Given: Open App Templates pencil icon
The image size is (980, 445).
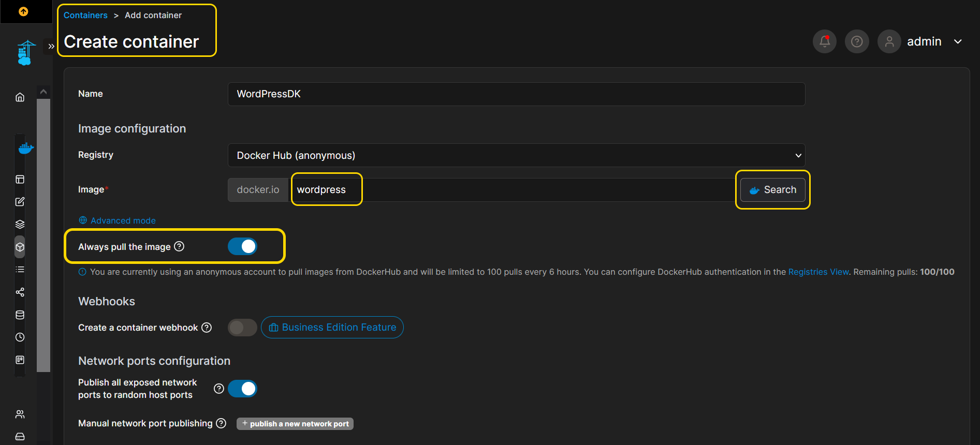Looking at the screenshot, I should [x=20, y=202].
